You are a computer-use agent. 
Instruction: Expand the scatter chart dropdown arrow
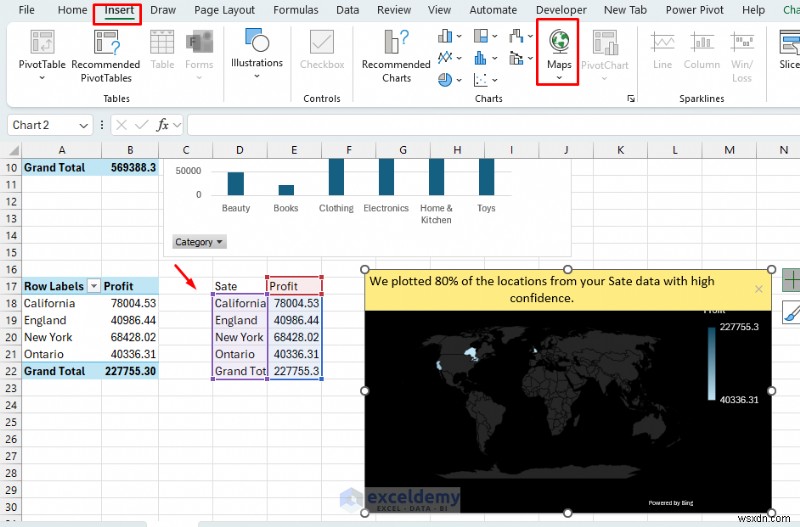point(494,80)
